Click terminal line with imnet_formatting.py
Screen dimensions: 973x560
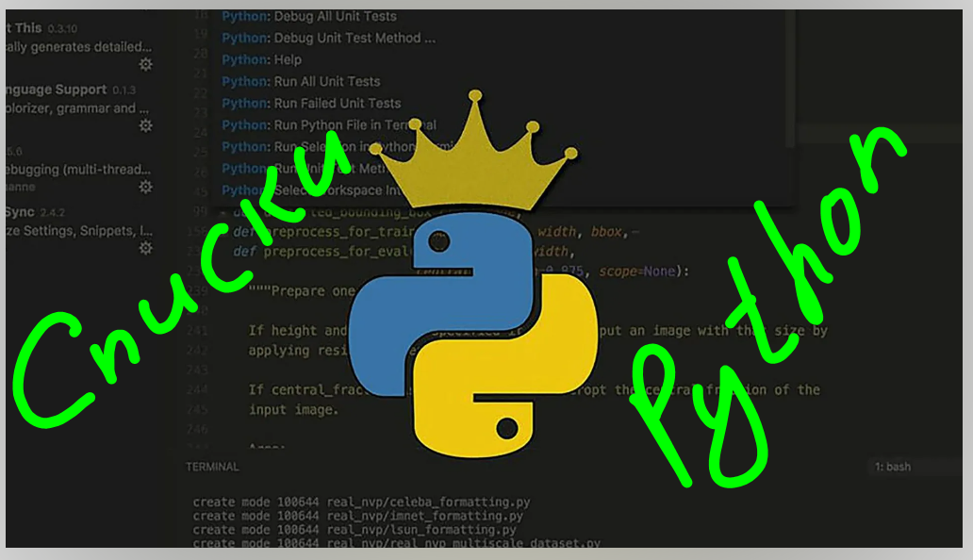pyautogui.click(x=357, y=516)
